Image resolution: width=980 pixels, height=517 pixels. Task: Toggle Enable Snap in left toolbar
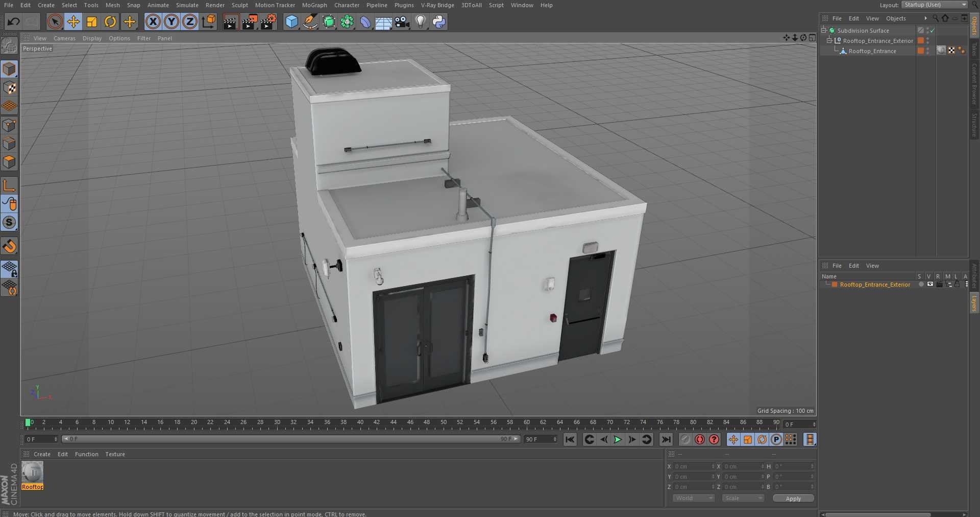[x=9, y=247]
